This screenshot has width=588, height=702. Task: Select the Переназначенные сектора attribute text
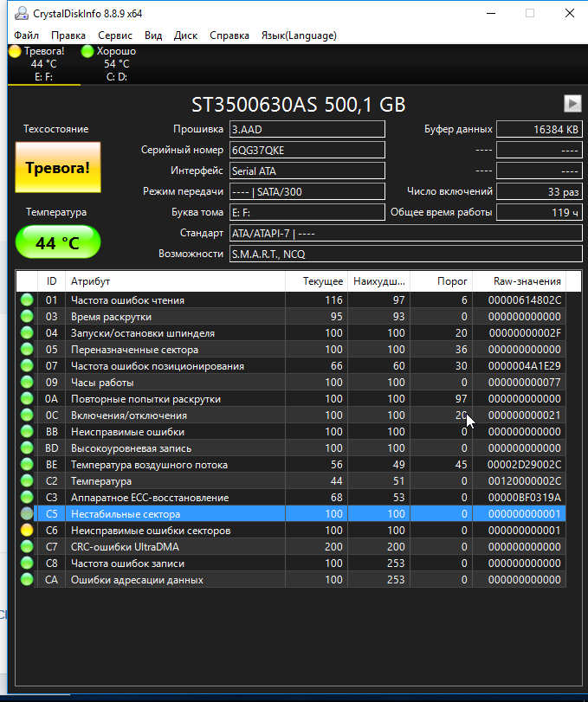click(x=134, y=349)
